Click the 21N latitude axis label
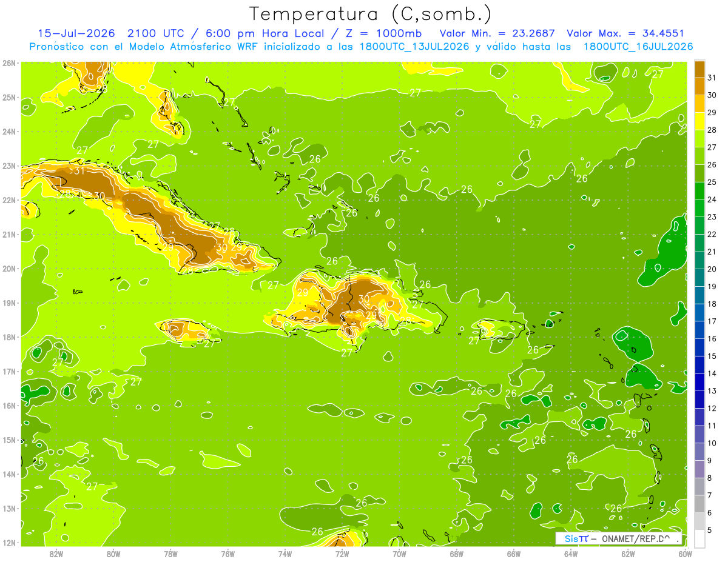The image size is (728, 562). (x=9, y=234)
